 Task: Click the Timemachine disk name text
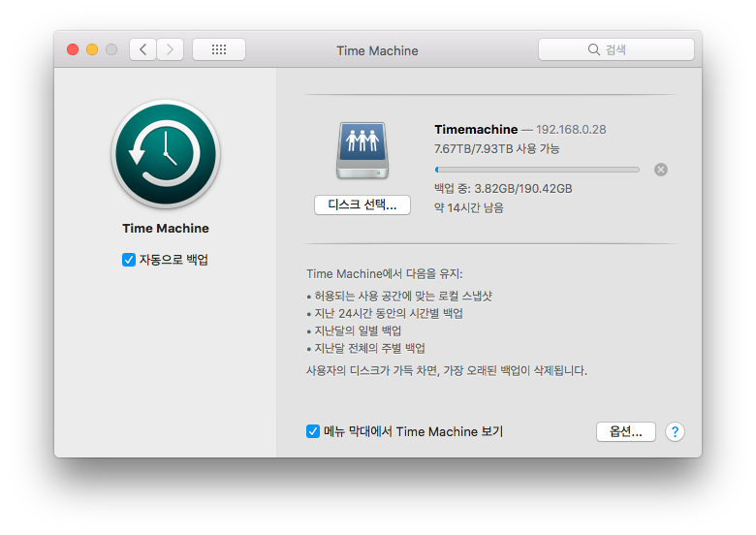tap(476, 130)
